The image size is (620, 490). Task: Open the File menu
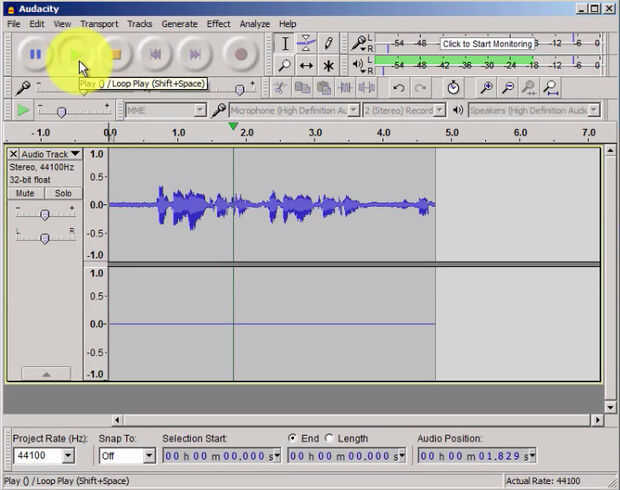pyautogui.click(x=13, y=24)
